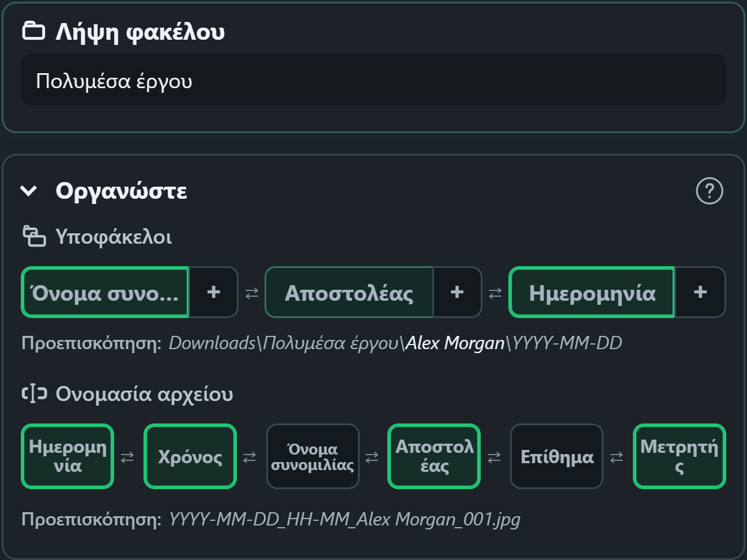The image size is (747, 560).
Task: Toggle the Ημερομηνία subfolder chip
Action: click(592, 292)
